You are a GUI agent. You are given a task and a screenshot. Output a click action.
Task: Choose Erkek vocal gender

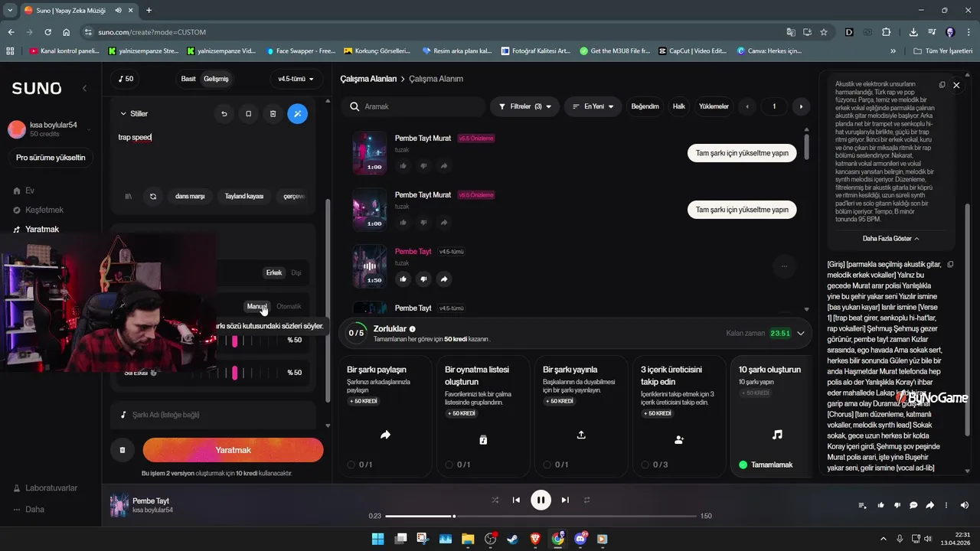274,272
